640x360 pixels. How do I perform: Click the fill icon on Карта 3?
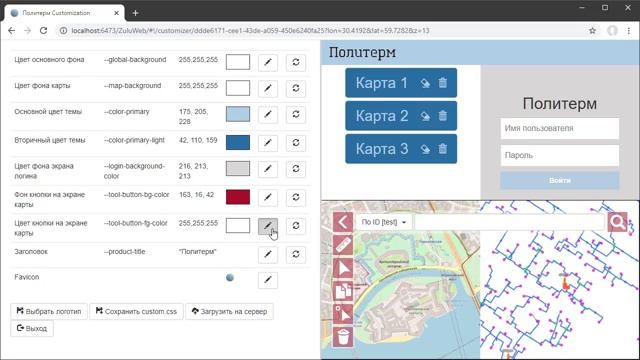tap(425, 149)
